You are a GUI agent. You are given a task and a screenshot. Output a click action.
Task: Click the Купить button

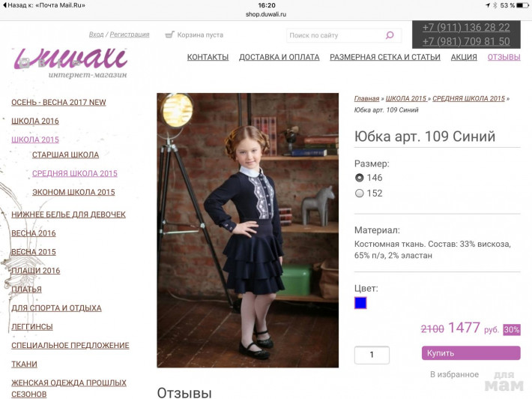point(471,352)
